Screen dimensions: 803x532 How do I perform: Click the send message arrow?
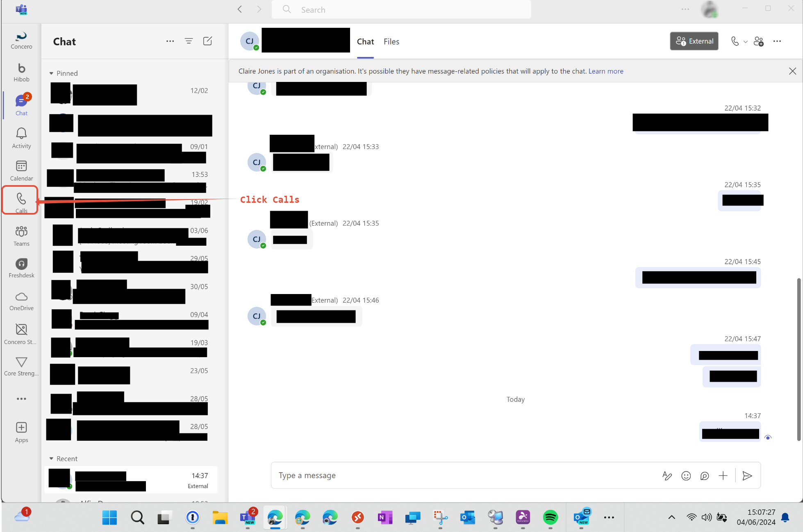click(747, 475)
